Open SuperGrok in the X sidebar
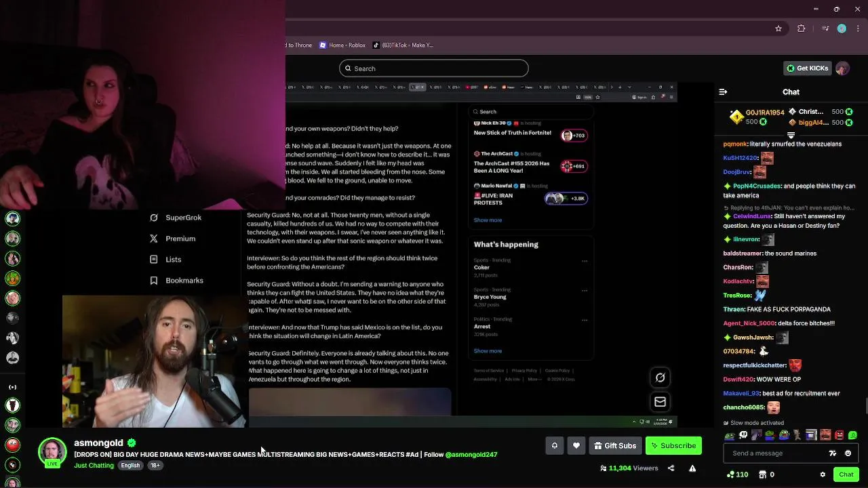This screenshot has height=488, width=868. (x=176, y=218)
